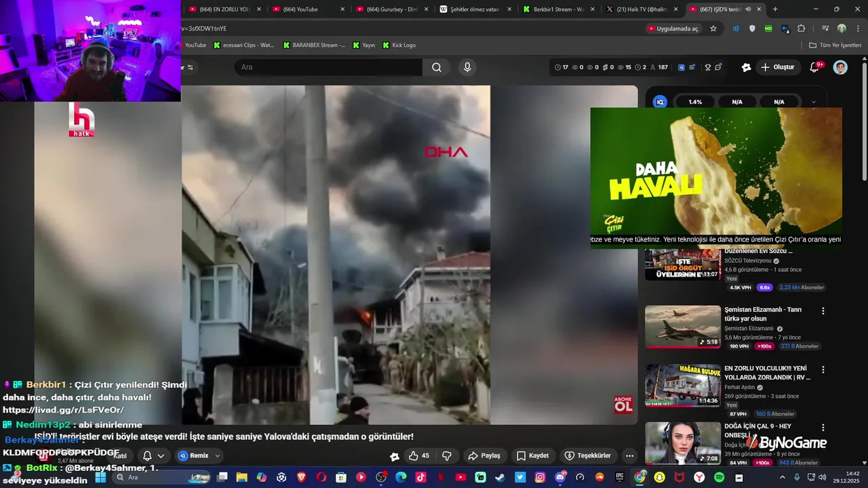Click the Kaydet save button
This screenshot has height=488, width=868.
(x=532, y=455)
